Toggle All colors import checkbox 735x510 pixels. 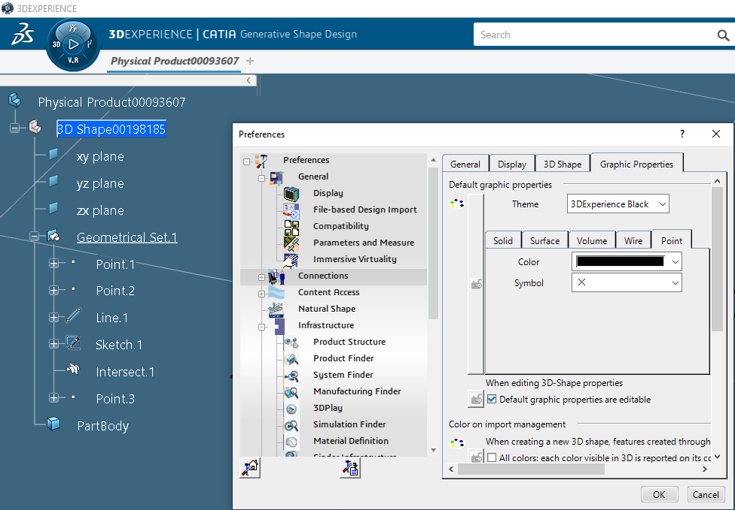click(x=492, y=458)
